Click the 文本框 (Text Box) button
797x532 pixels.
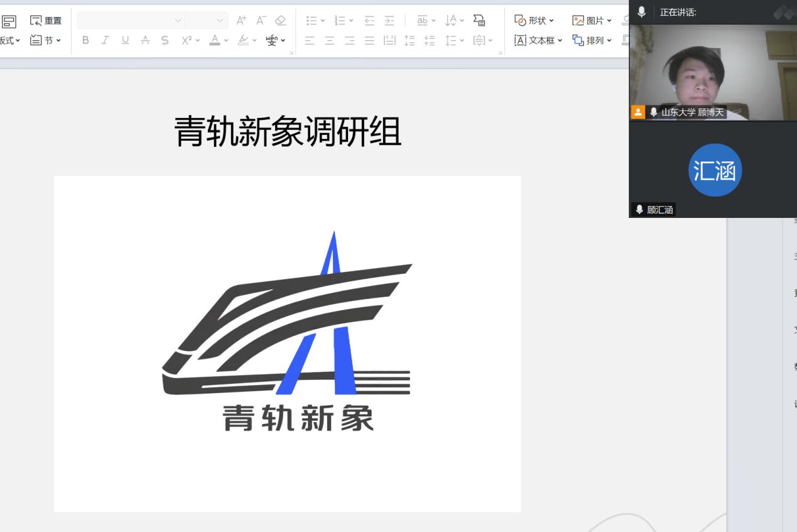(538, 40)
